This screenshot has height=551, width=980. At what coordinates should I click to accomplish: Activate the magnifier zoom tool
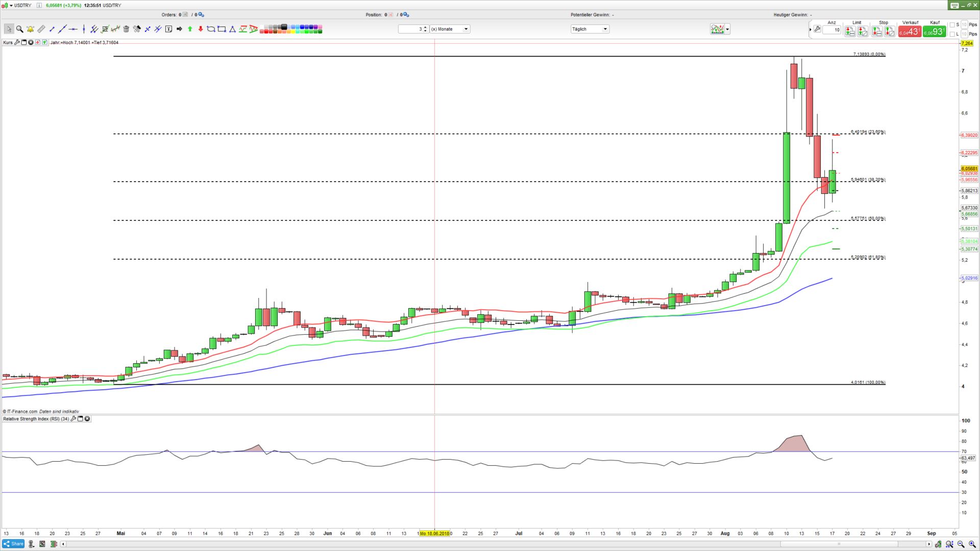pyautogui.click(x=19, y=29)
